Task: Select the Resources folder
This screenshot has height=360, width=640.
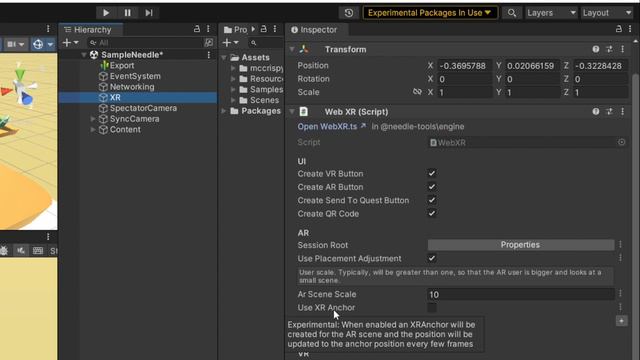Action: coord(261,79)
